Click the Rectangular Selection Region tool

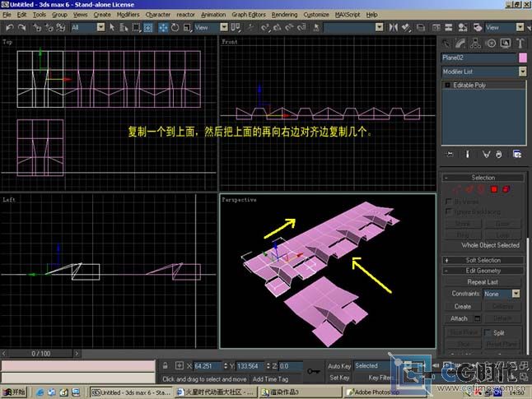click(x=136, y=27)
